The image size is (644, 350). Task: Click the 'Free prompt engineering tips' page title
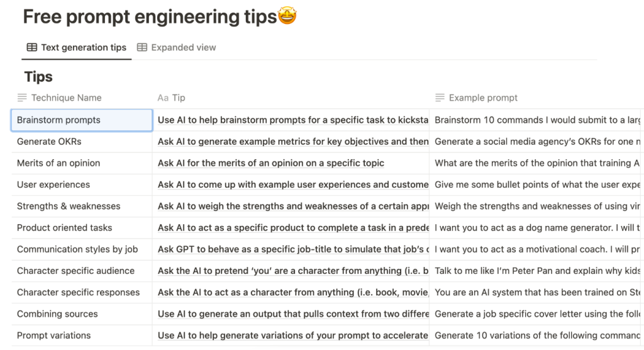click(150, 17)
